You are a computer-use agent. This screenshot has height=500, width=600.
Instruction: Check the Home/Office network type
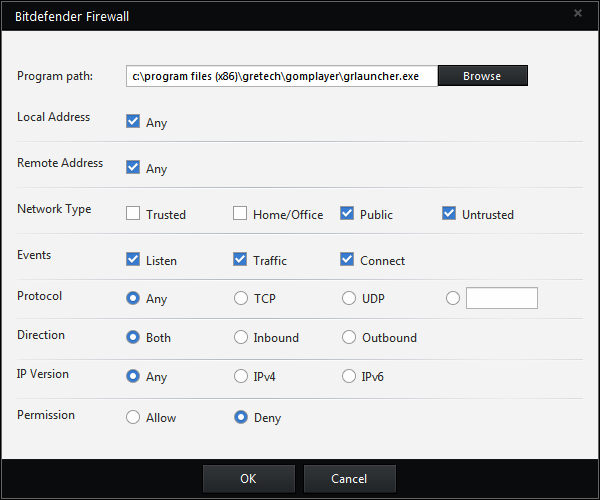coord(240,213)
